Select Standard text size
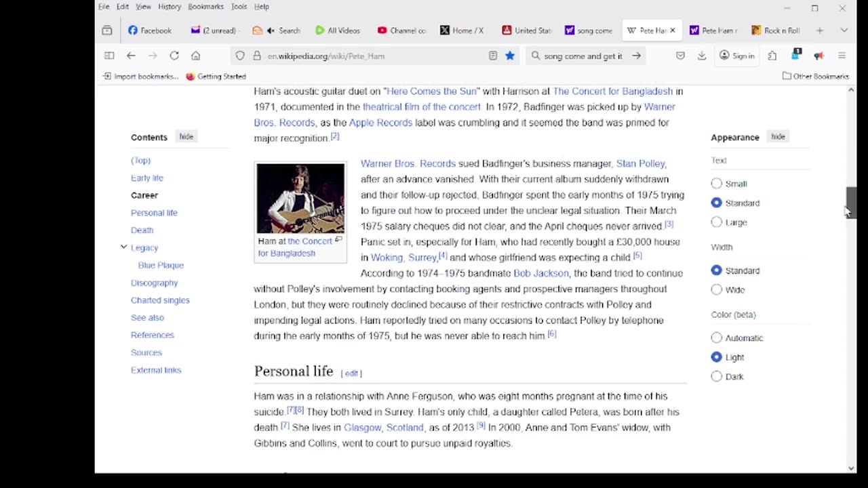Viewport: 868px width, 488px height. [717, 203]
